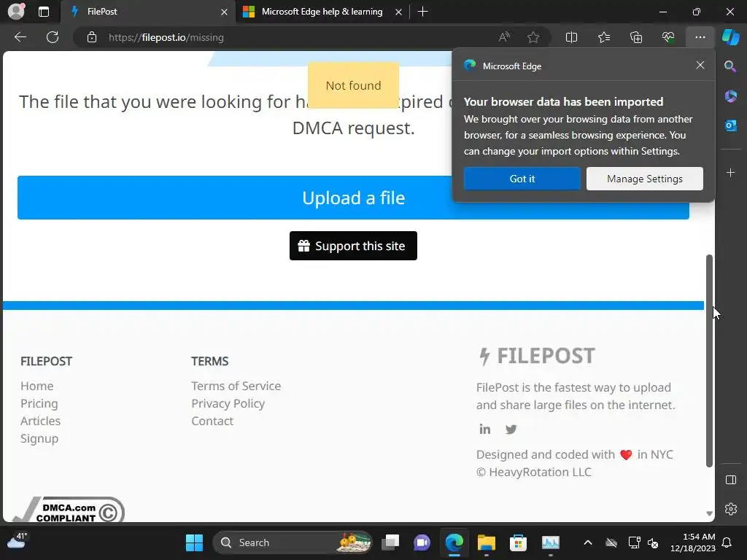
Task: Go back with the arrow button
Action: [x=20, y=37]
